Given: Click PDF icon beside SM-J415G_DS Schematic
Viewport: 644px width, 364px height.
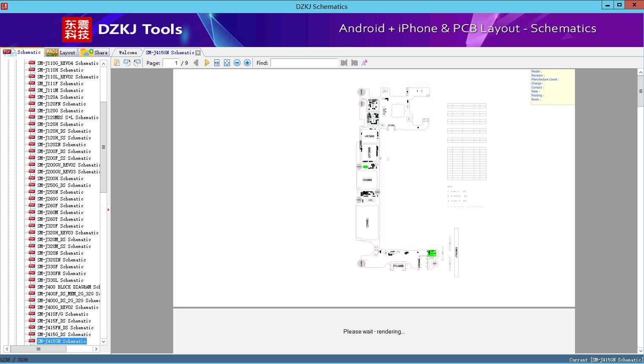Looking at the screenshot, I should coord(32,334).
